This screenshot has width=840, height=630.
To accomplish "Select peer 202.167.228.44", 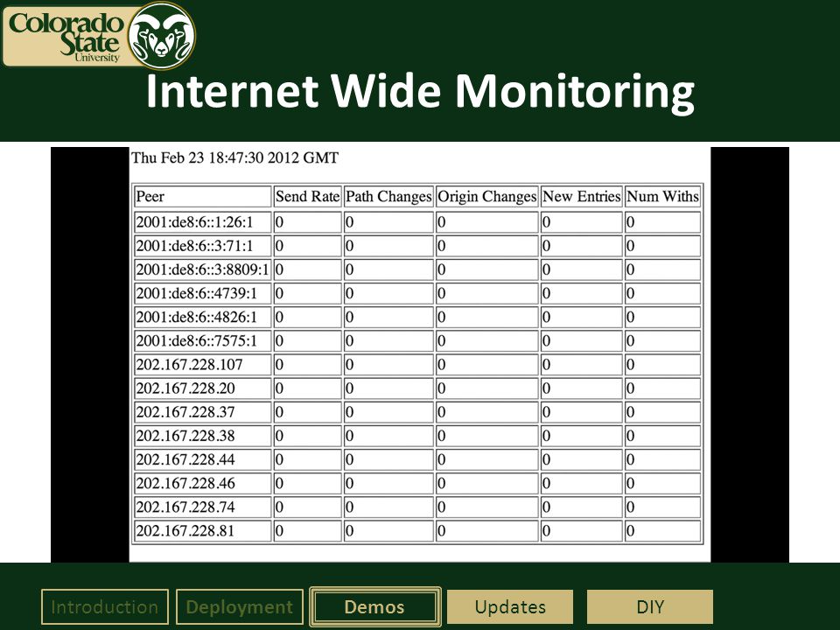I will [202, 459].
